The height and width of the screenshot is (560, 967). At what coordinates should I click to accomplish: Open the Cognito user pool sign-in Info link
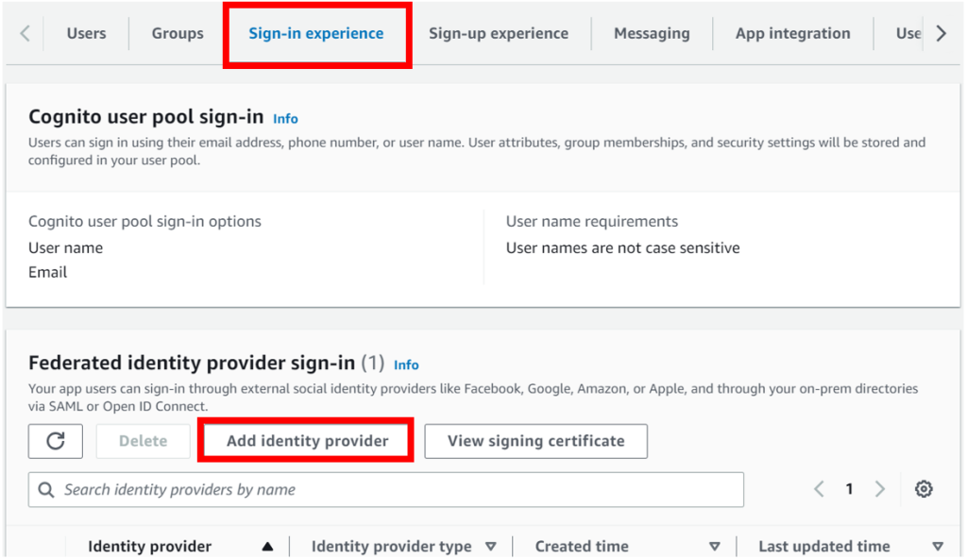[x=285, y=118]
